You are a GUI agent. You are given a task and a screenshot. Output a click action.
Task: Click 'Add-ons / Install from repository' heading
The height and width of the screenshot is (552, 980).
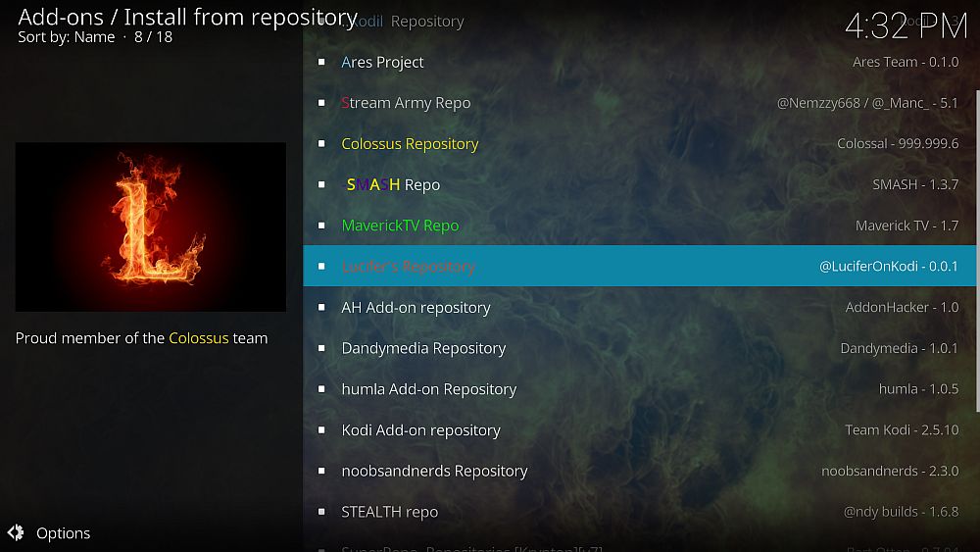click(x=187, y=17)
